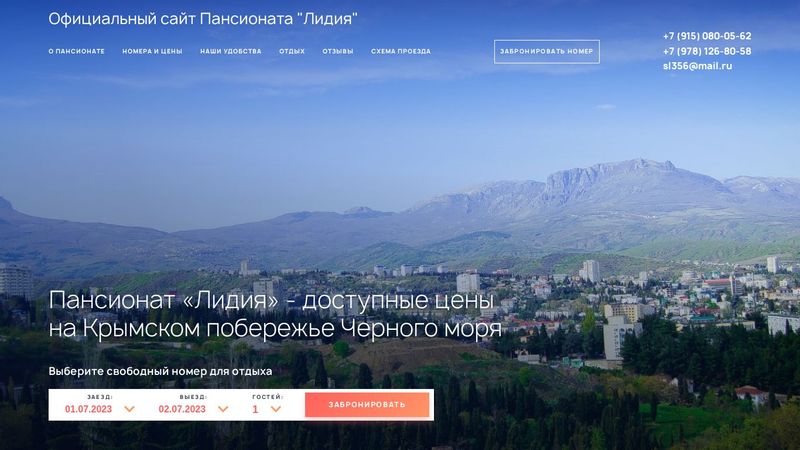This screenshot has width=800, height=450.
Task: Open СХЕМА ПРОЕЗДА directions page
Action: 401,52
